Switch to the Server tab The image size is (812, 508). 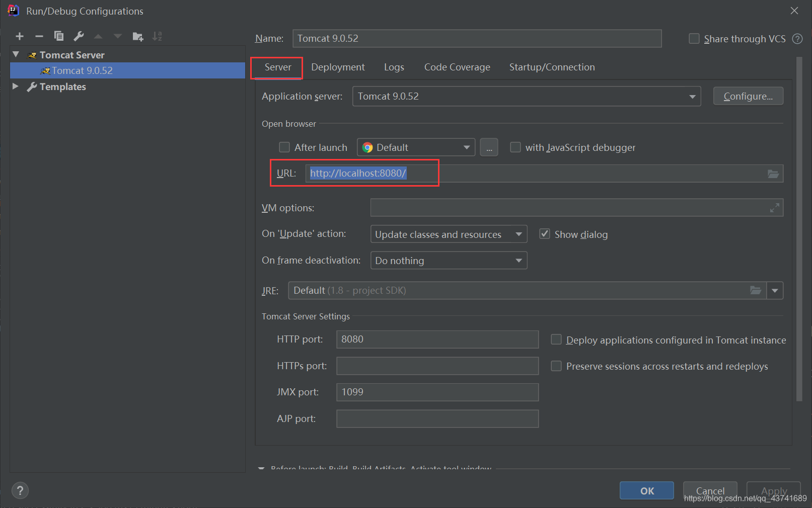point(278,67)
